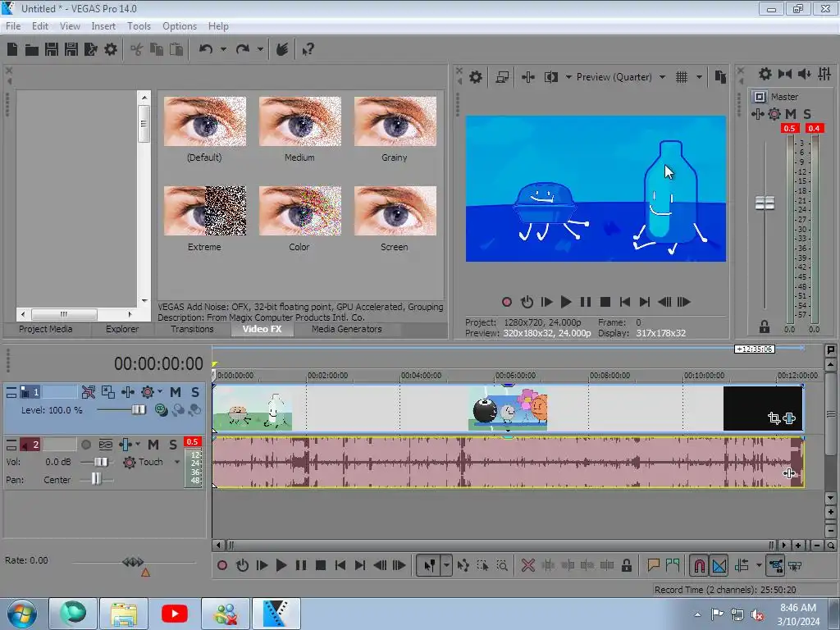Adjust video track Level slider

[138, 410]
